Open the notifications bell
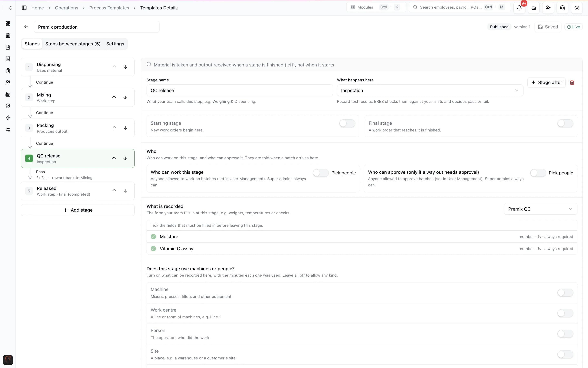 tap(519, 8)
